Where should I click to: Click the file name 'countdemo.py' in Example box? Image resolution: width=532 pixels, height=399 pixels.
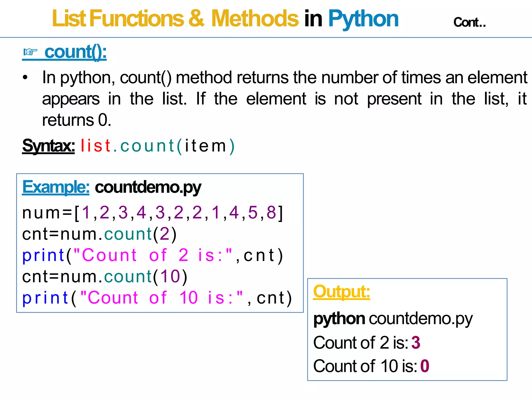point(148,188)
